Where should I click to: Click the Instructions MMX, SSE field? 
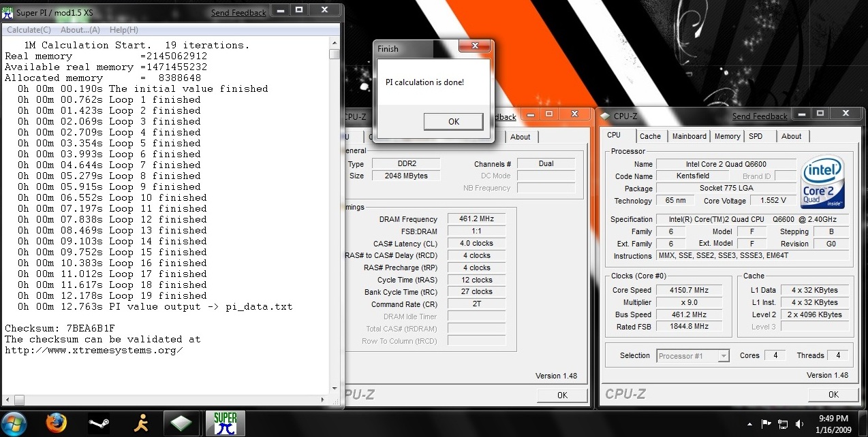(753, 256)
